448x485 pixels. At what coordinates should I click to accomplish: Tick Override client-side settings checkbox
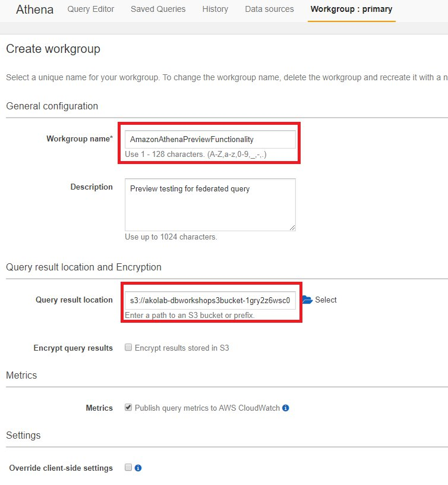coord(128,467)
